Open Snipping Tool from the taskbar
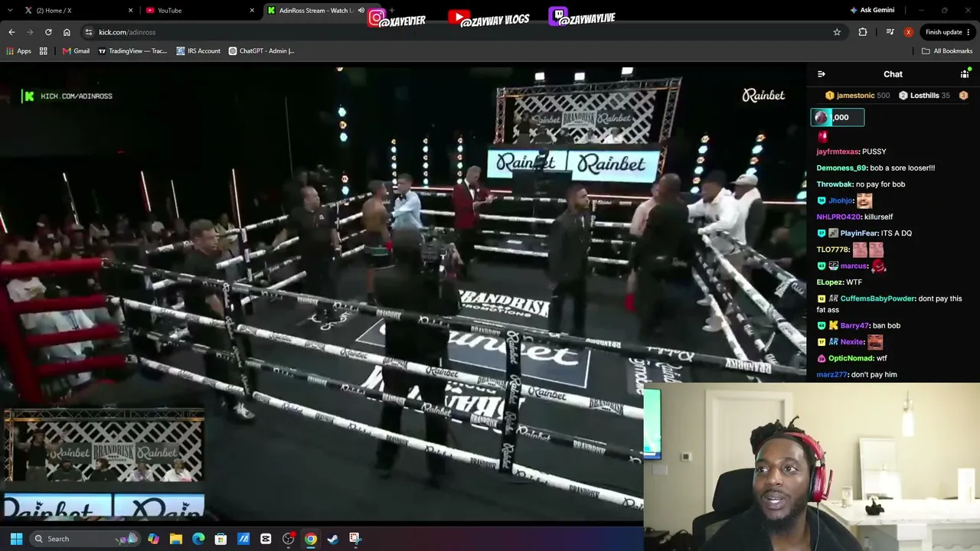 (x=354, y=539)
